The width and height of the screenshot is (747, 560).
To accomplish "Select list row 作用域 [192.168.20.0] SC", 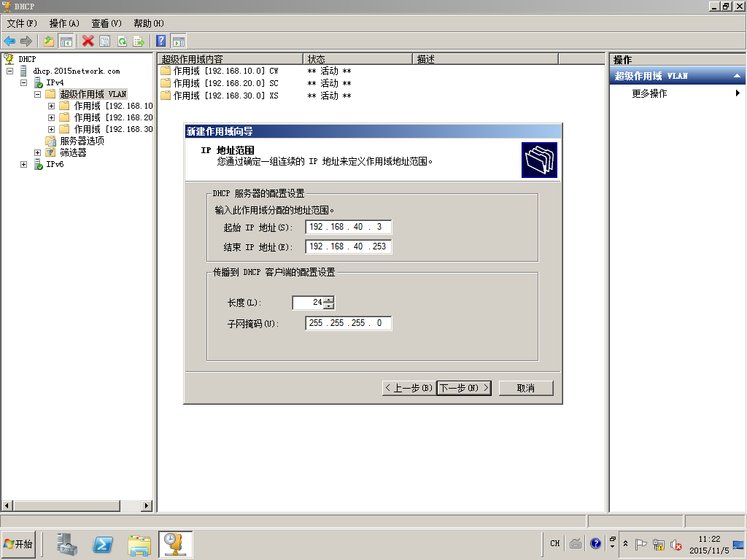I will [x=219, y=83].
